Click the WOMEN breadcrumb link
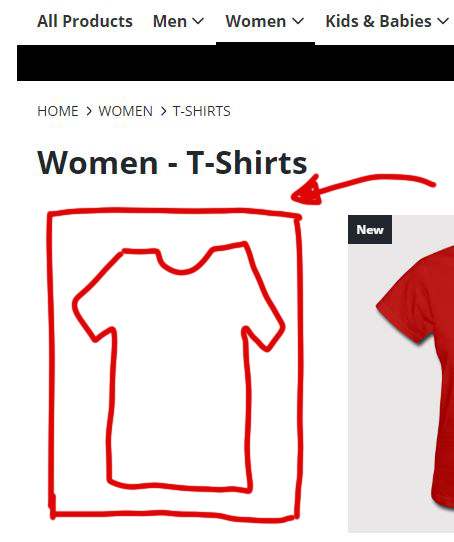The image size is (454, 542). [126, 111]
